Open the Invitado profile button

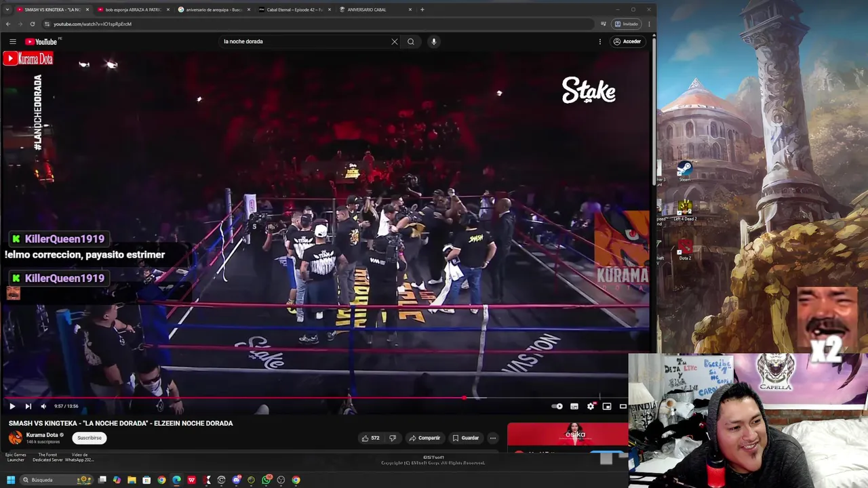(x=627, y=24)
